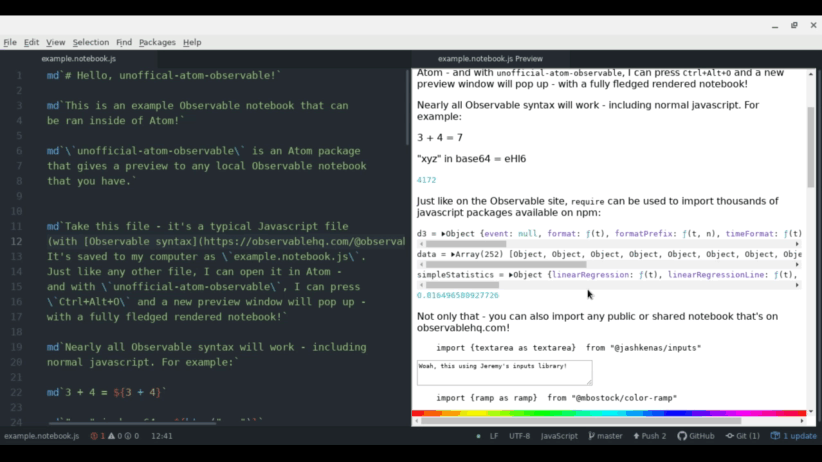Click the data scrollbar left arrow
822x462 pixels.
420,264
